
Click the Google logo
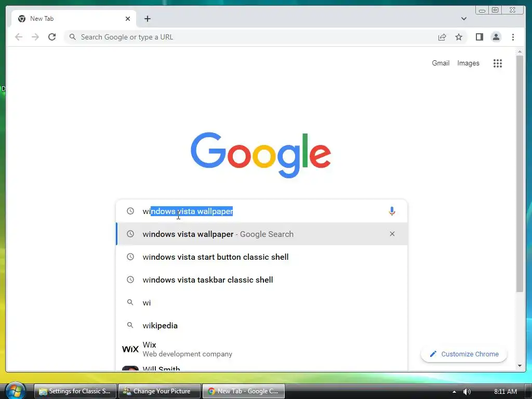261,155
